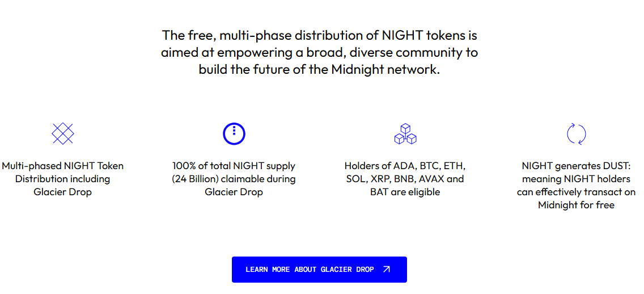Image resolution: width=644 pixels, height=294 pixels.
Task: Select the "meaning NIGHT holders" line
Action: 576,179
